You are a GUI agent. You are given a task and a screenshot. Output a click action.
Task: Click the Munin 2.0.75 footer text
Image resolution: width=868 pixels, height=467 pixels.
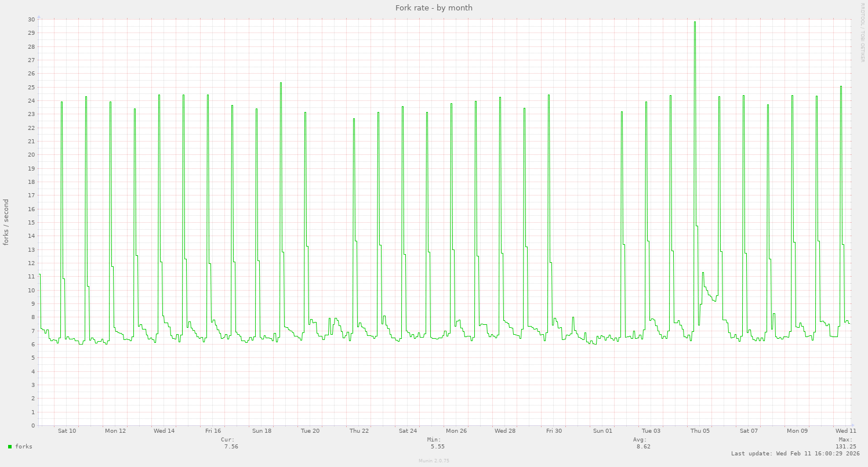pos(434,461)
